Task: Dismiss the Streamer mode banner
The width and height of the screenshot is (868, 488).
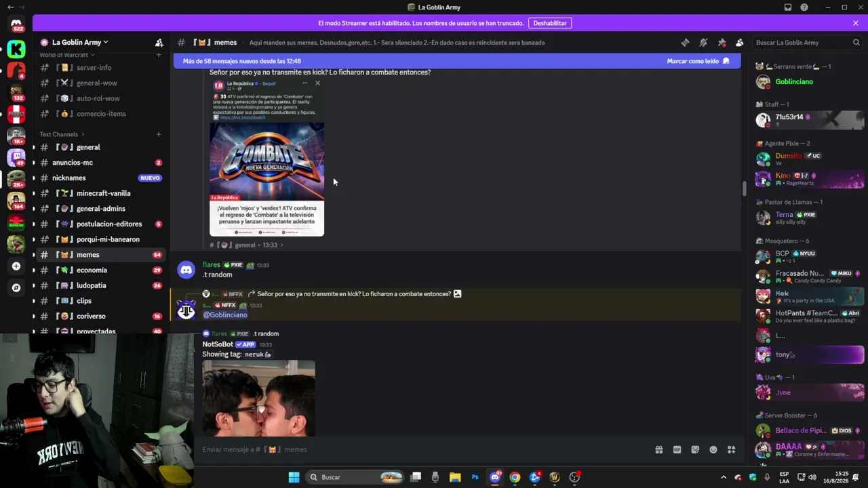Action: pos(856,23)
